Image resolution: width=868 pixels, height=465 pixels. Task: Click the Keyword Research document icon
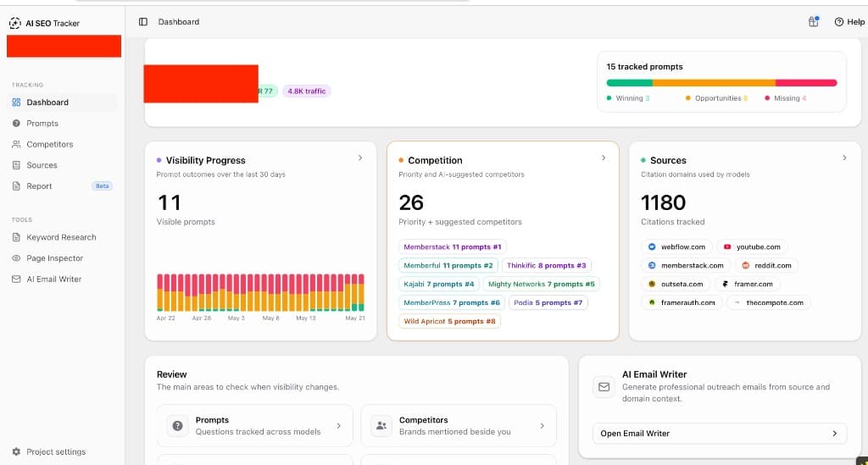(x=16, y=237)
